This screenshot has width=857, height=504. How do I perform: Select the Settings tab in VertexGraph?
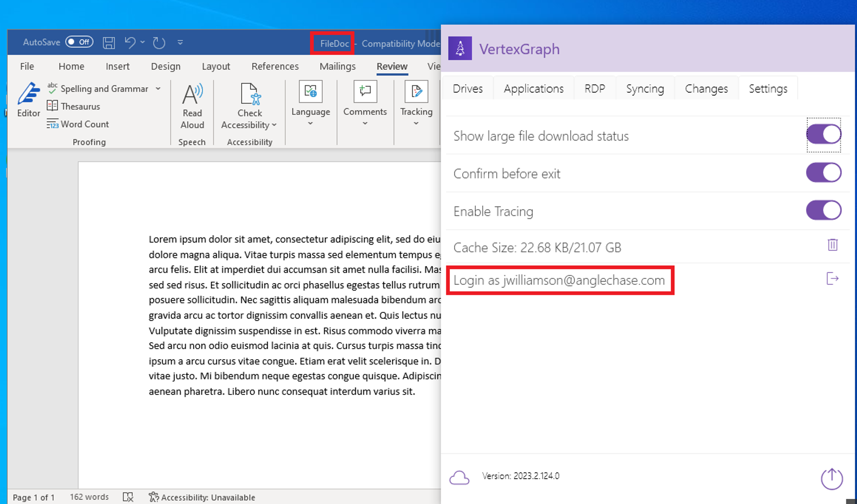click(x=768, y=89)
